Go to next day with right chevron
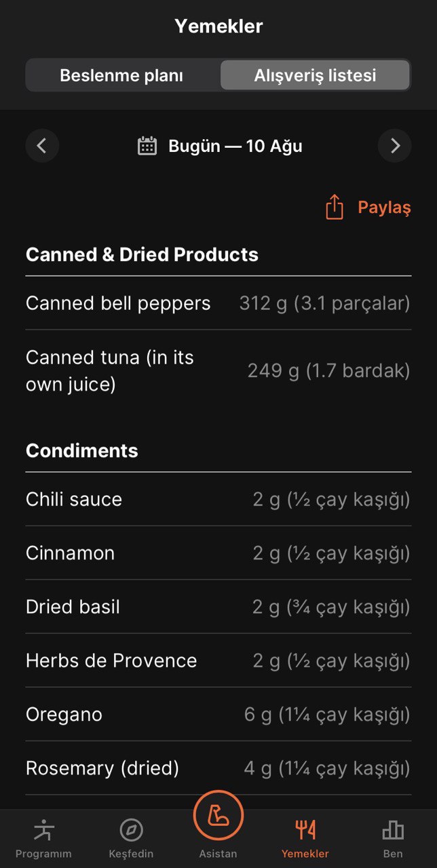The width and height of the screenshot is (437, 868). click(x=395, y=146)
